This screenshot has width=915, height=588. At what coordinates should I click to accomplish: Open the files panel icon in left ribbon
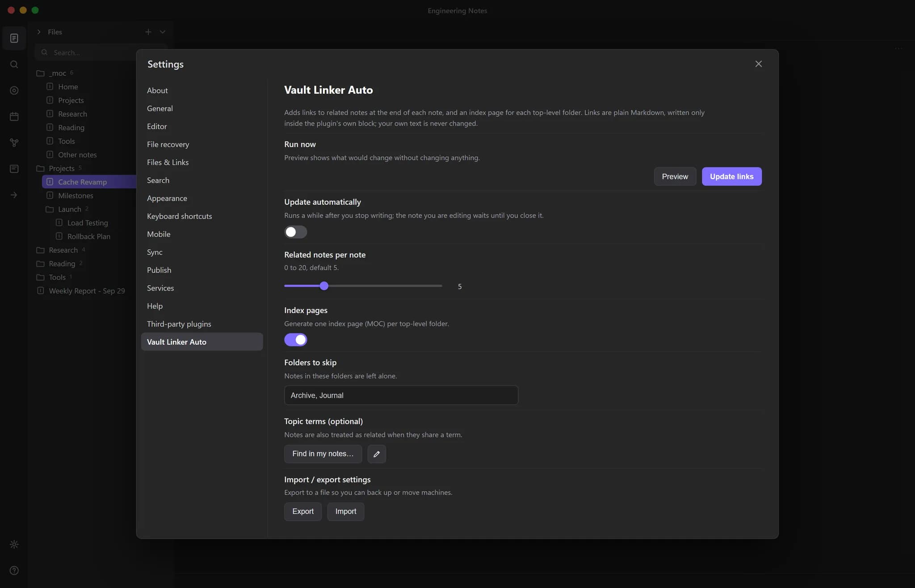click(x=14, y=38)
